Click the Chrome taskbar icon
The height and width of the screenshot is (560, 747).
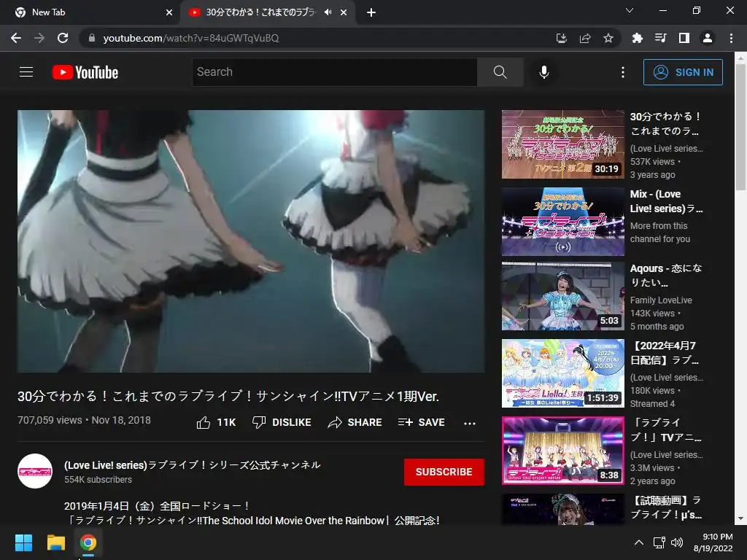click(x=88, y=542)
